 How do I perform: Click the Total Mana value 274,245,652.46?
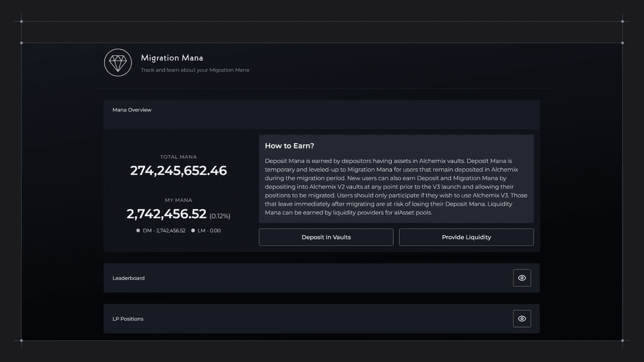[178, 171]
